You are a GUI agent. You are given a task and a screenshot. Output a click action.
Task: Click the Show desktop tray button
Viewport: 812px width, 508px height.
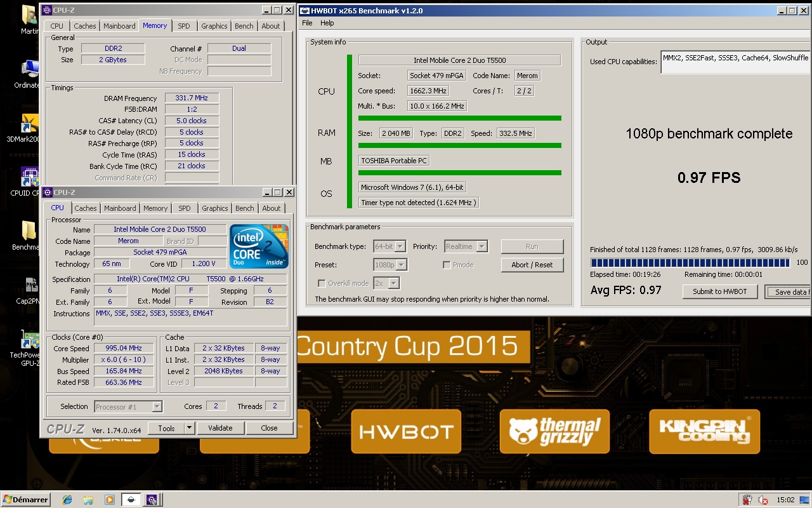tap(806, 500)
